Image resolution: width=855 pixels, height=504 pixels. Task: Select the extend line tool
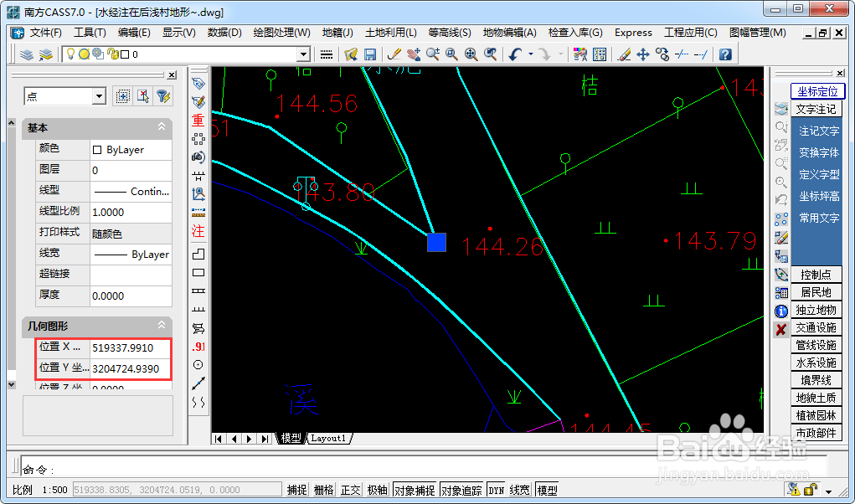(x=701, y=54)
